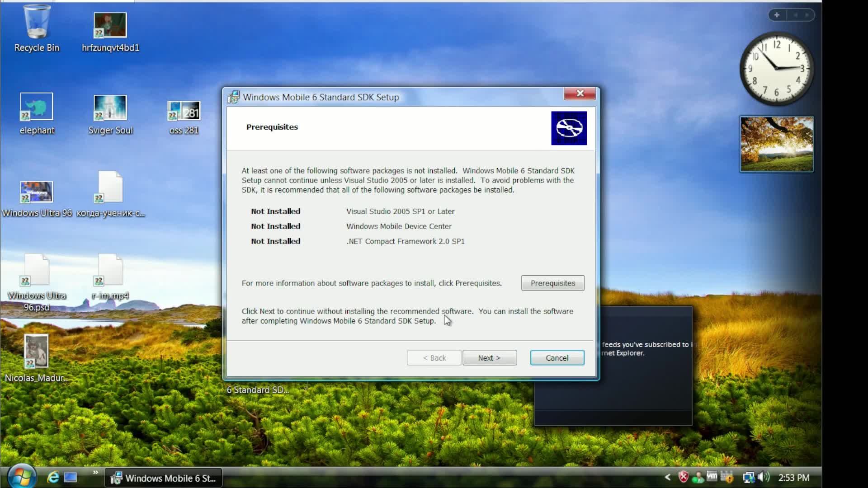The width and height of the screenshot is (868, 488).
Task: Click the green messenger user tray icon
Action: (x=698, y=477)
